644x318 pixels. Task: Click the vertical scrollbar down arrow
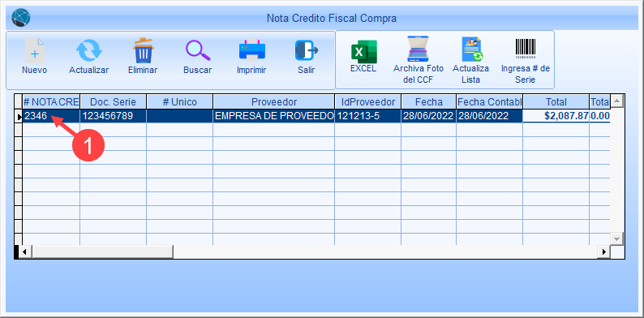pos(616,238)
